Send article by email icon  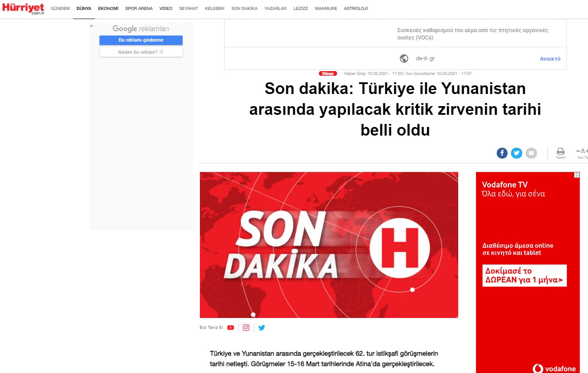click(531, 153)
